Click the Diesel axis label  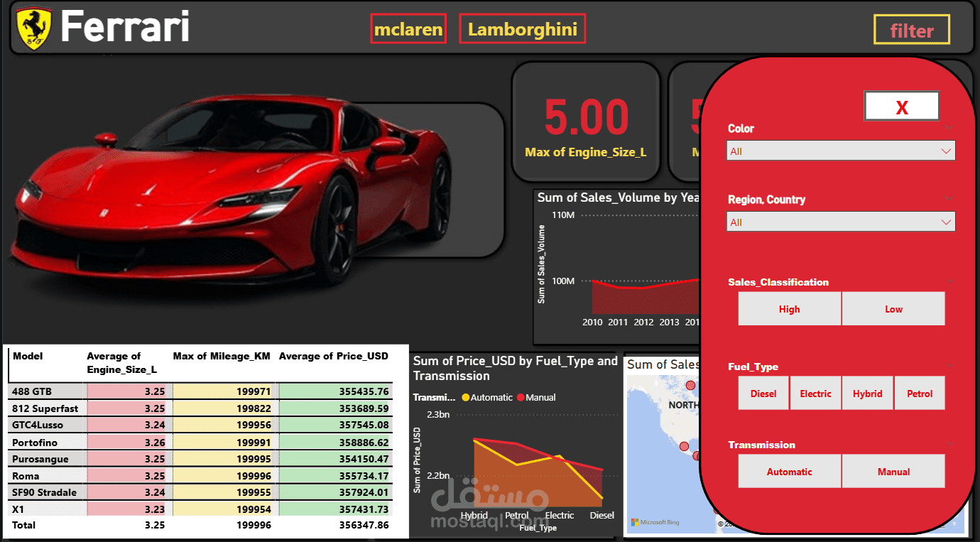[x=602, y=515]
